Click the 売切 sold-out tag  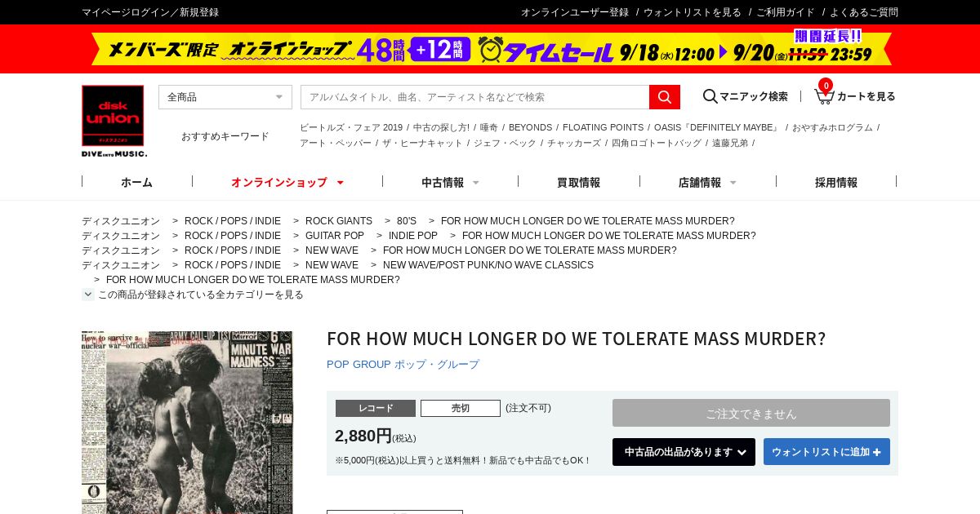coord(461,408)
